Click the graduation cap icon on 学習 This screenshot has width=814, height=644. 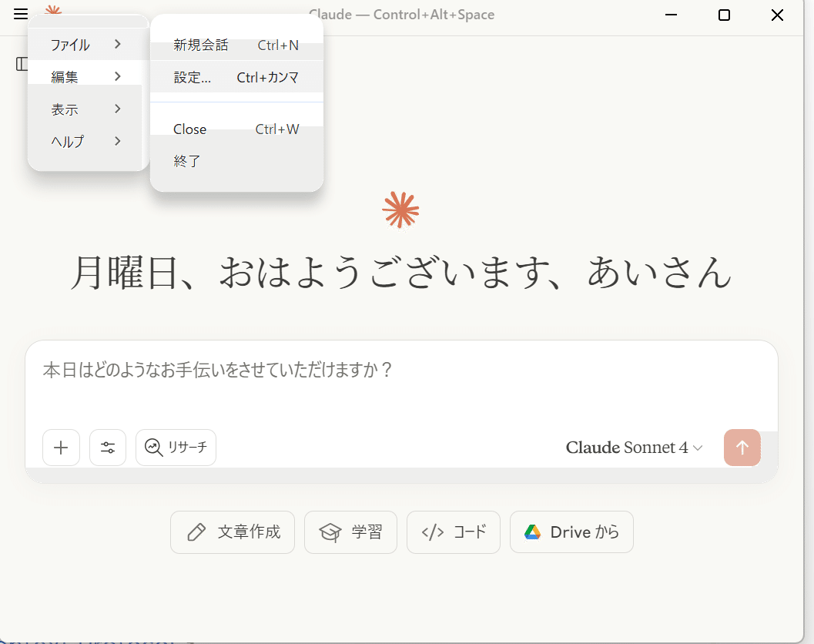(330, 532)
